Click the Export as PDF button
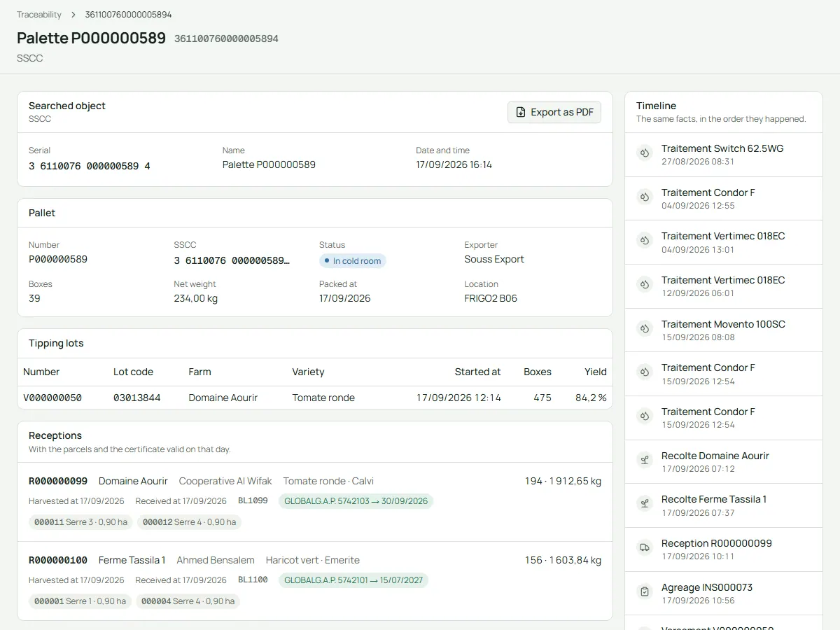Screen dimensions: 840x630 (x=554, y=112)
